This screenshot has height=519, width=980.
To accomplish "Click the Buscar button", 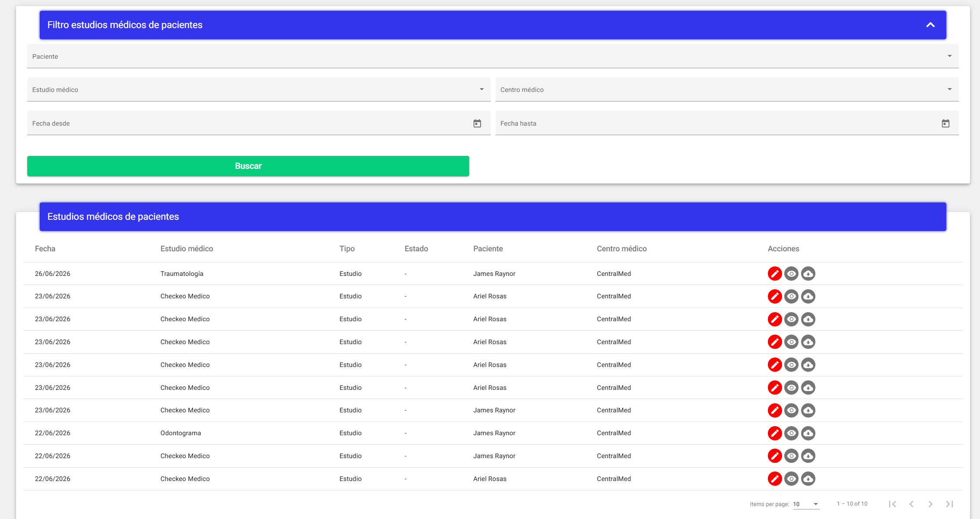I will (248, 166).
